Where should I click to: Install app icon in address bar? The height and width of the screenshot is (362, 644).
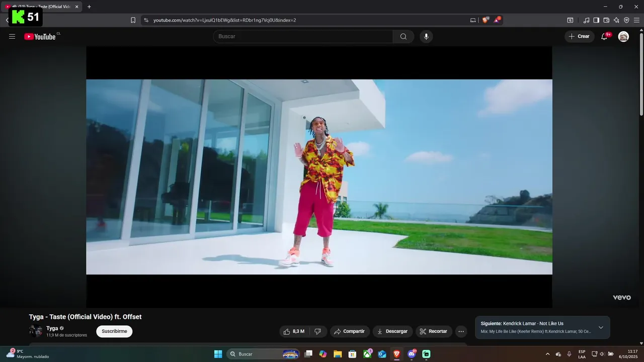[473, 20]
